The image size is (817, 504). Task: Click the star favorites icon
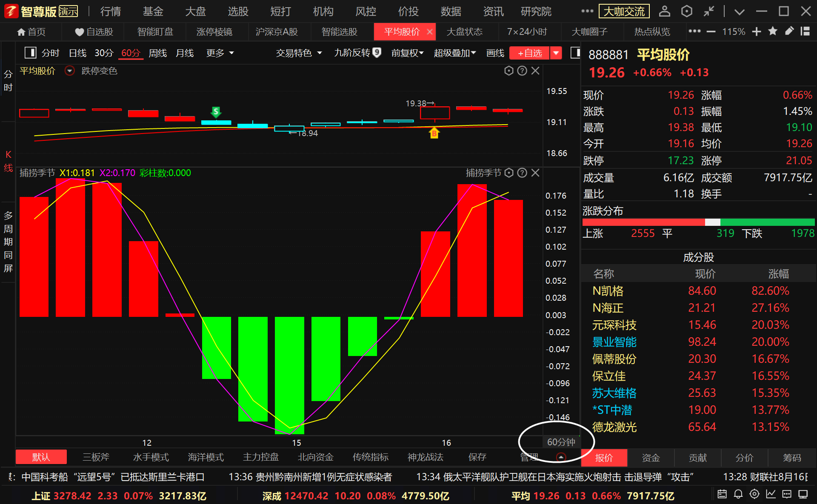(x=773, y=31)
